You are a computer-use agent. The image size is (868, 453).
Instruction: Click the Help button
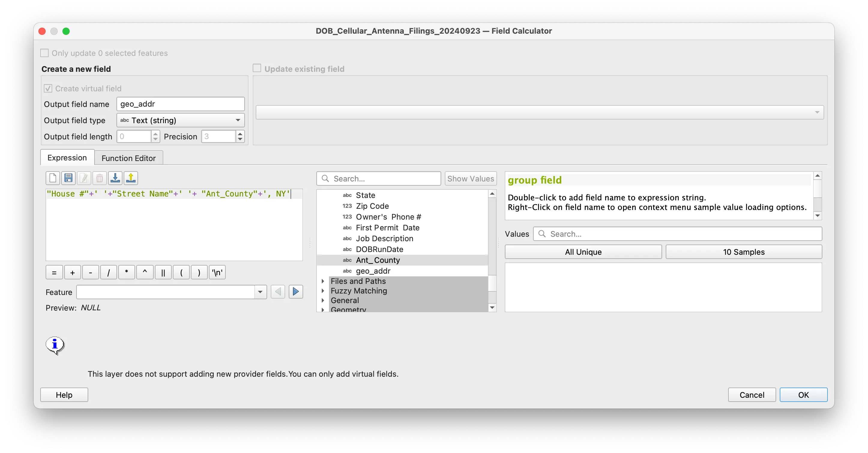(64, 395)
